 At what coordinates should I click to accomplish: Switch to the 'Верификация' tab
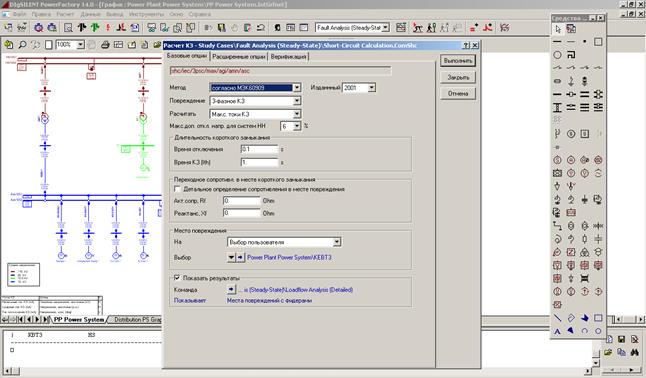click(x=288, y=57)
